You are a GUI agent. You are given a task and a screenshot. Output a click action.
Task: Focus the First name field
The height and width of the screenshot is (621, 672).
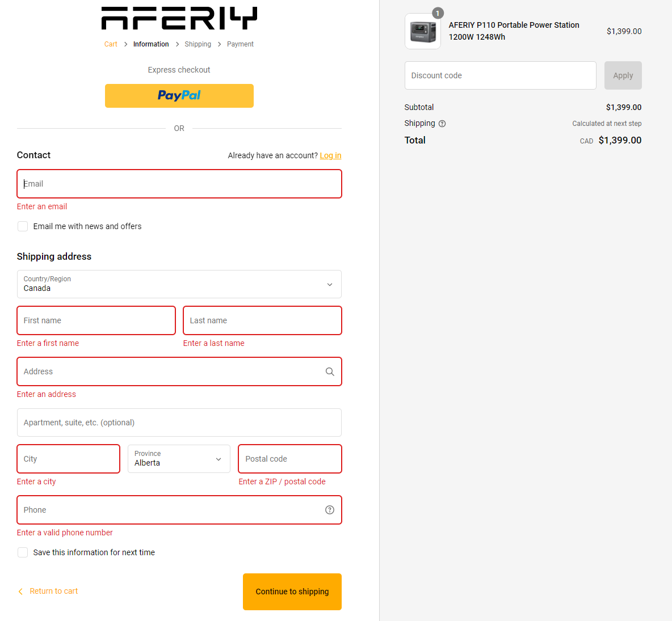click(96, 320)
